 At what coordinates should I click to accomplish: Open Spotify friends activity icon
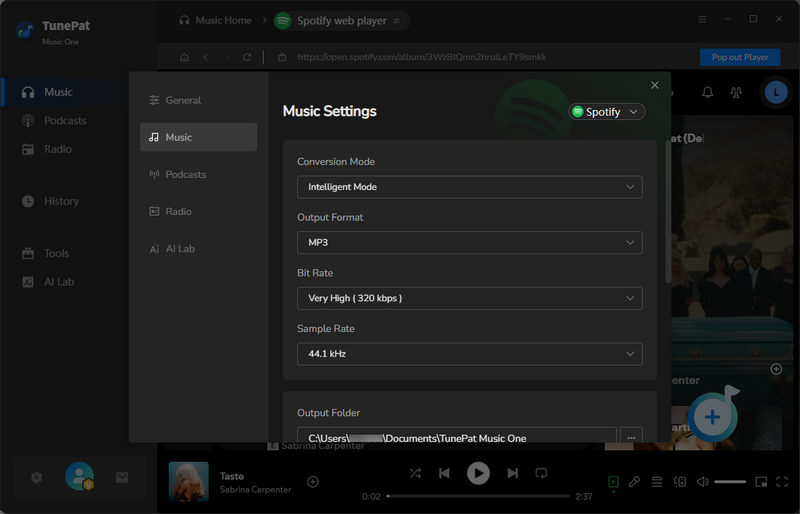click(736, 92)
